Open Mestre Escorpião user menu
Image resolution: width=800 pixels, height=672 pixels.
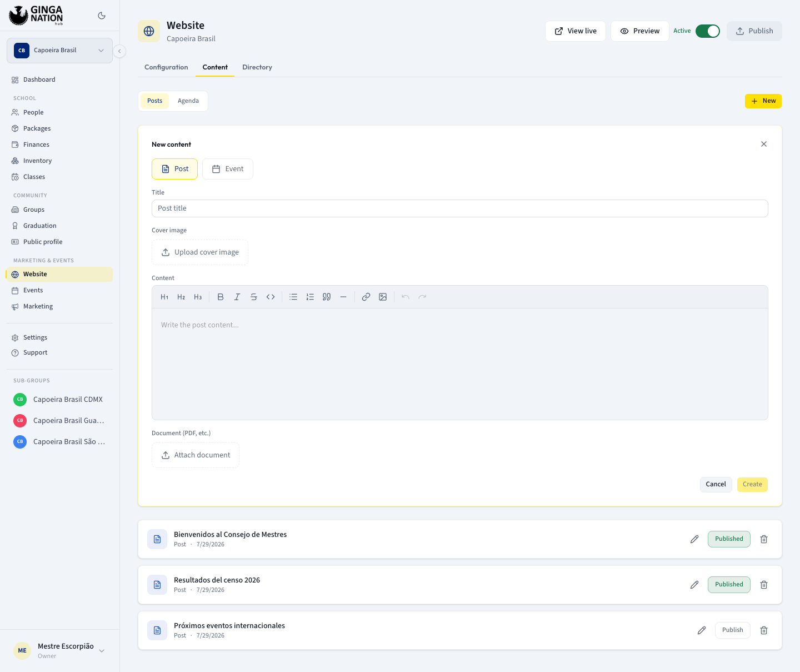pyautogui.click(x=59, y=650)
